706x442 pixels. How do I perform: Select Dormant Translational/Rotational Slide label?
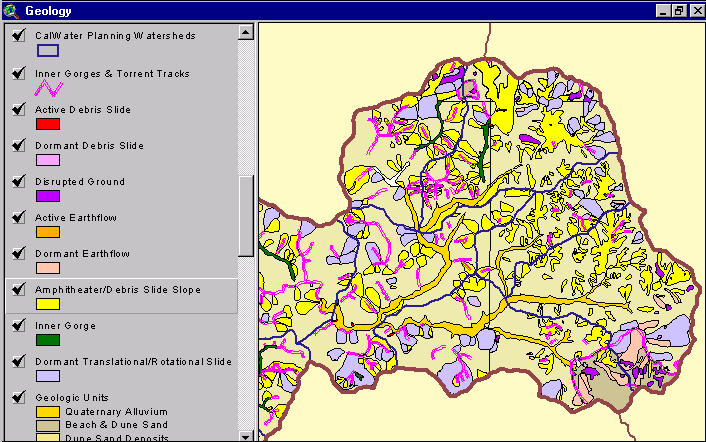(x=133, y=361)
